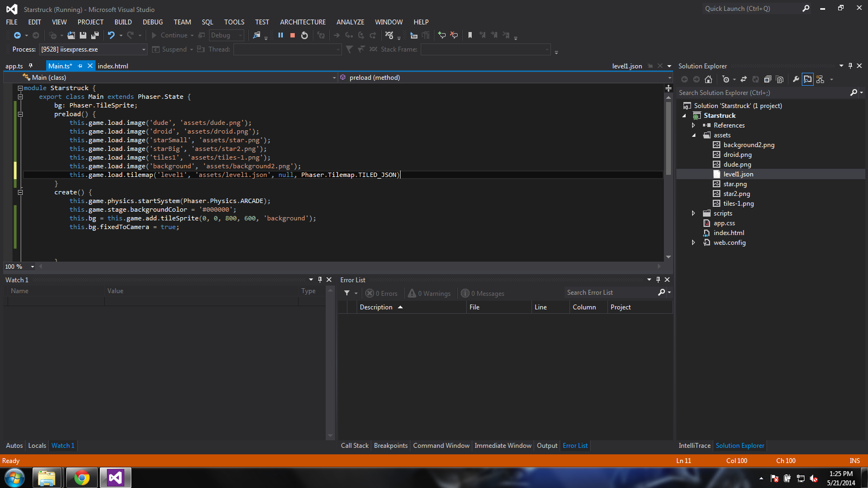The height and width of the screenshot is (488, 868).
Task: Click the Uncomment Selection icon
Action: click(x=454, y=35)
